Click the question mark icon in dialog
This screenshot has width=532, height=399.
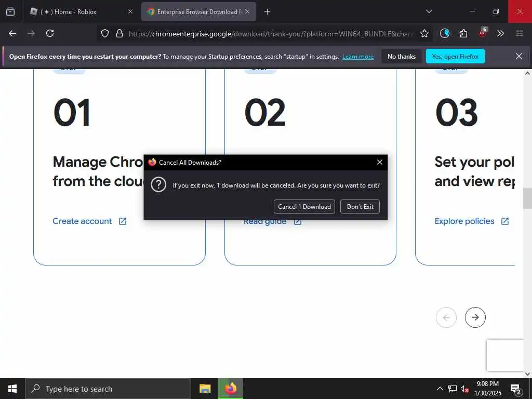coord(158,185)
